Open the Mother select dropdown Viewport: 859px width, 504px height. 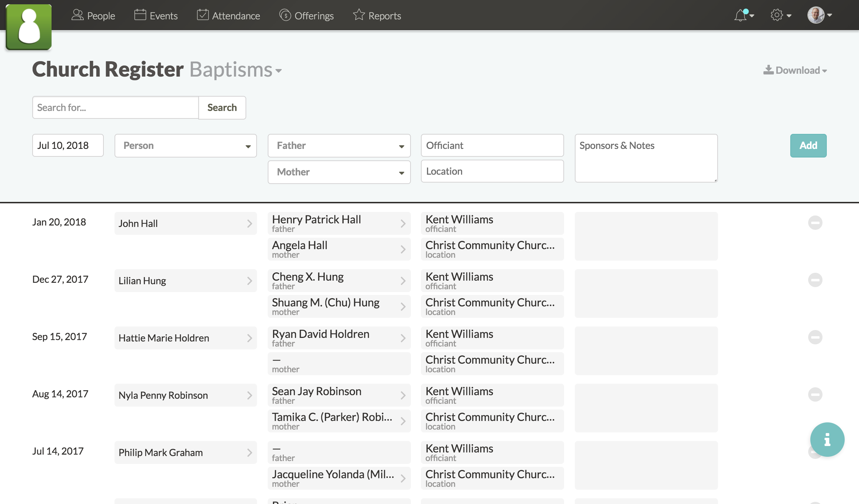click(x=339, y=172)
